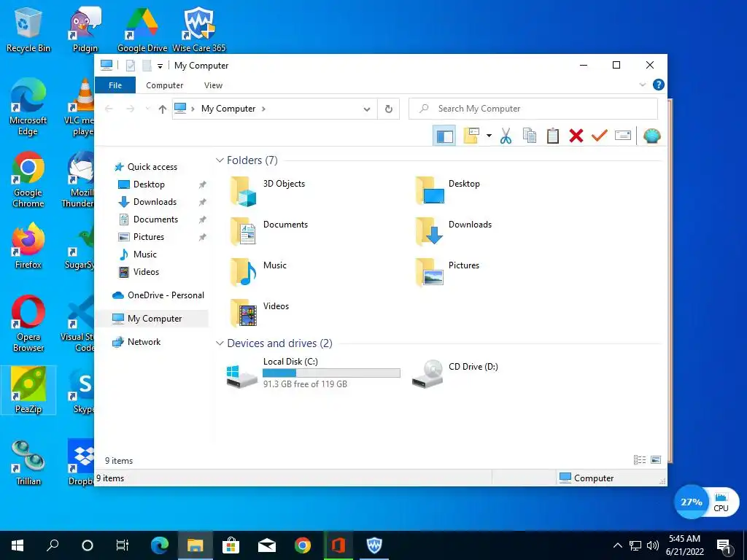Select the Desktop folder in main pane
747x560 pixels.
448,190
